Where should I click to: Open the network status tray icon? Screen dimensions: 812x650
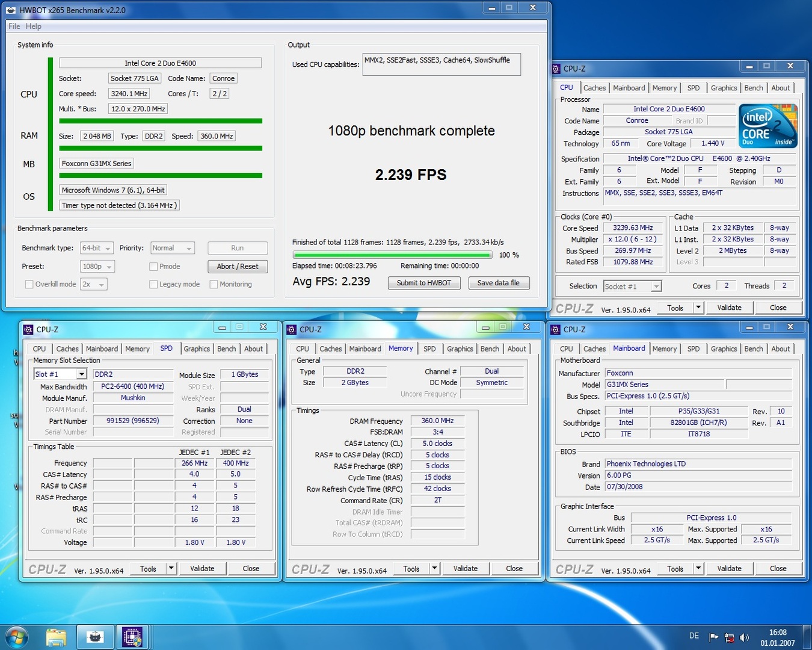click(x=729, y=637)
